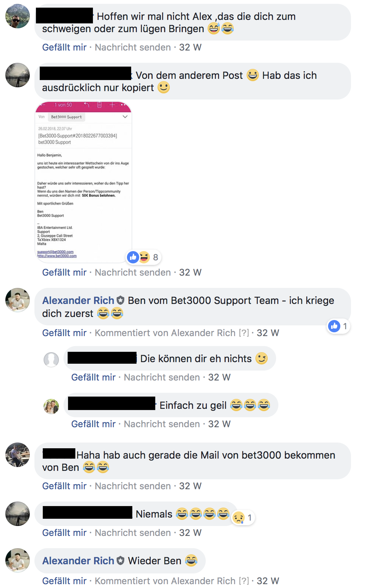
Task: Like the "Haha hab auch gerade die Mail" comment
Action: click(64, 486)
